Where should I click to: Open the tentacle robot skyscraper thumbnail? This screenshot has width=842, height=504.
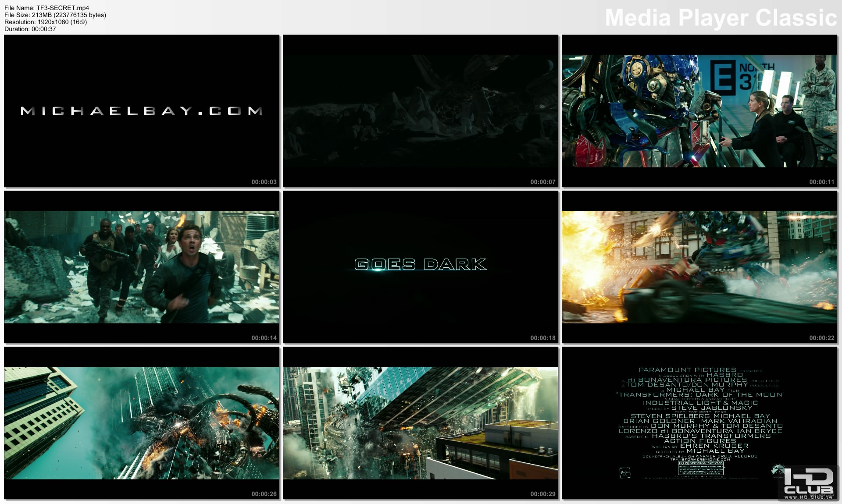141,422
